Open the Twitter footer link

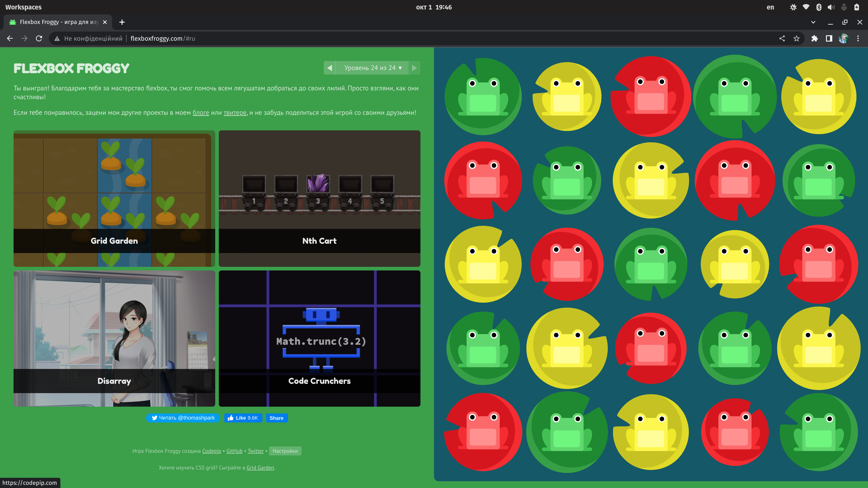click(256, 451)
